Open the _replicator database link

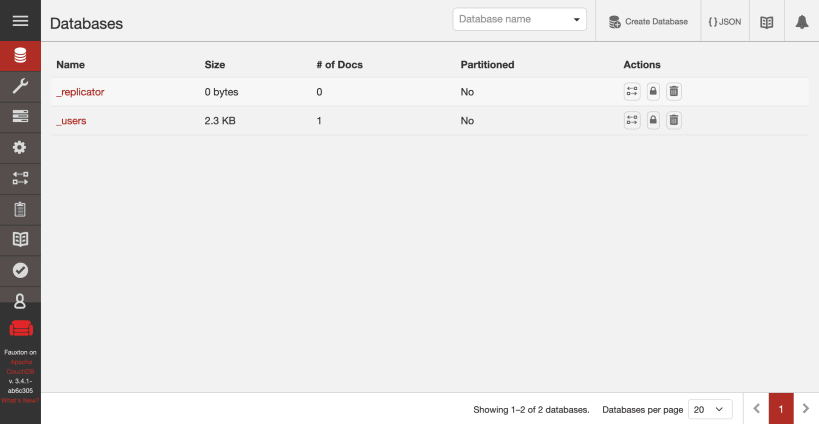(x=80, y=92)
